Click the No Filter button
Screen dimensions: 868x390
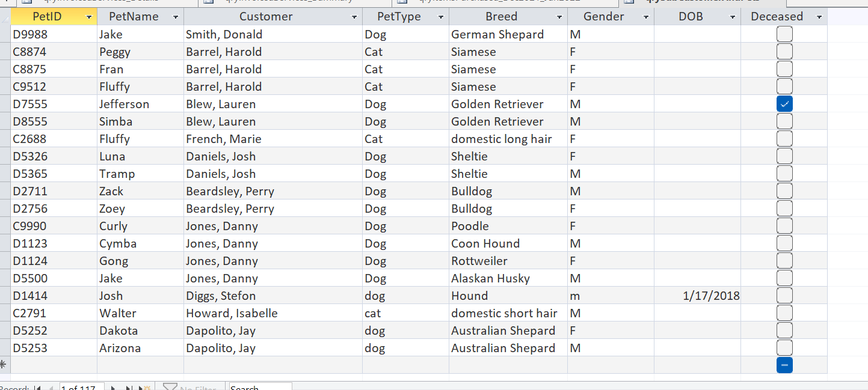pos(192,387)
